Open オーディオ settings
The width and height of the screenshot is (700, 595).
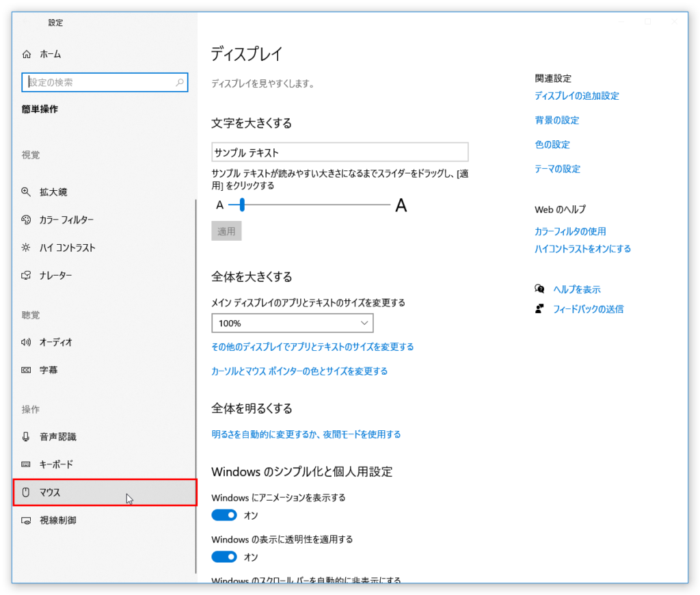coord(104,342)
